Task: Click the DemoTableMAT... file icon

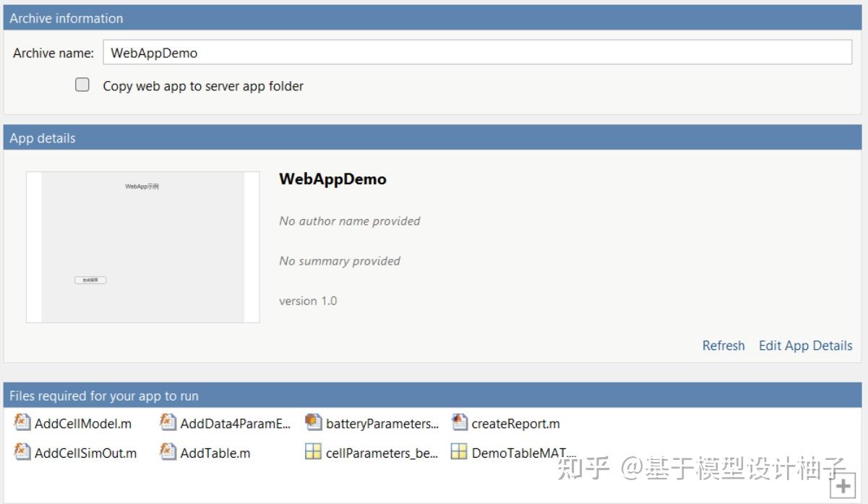Action: [x=459, y=452]
